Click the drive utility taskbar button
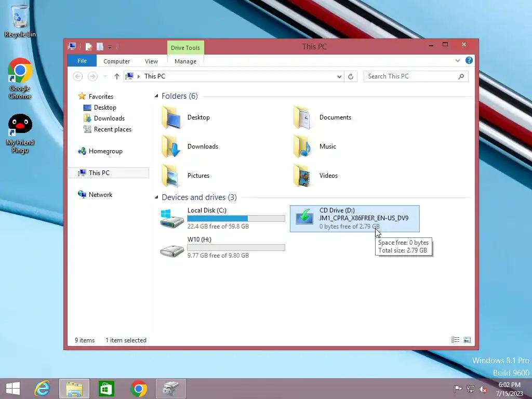Viewport: 532px width, 399px height. click(x=170, y=389)
